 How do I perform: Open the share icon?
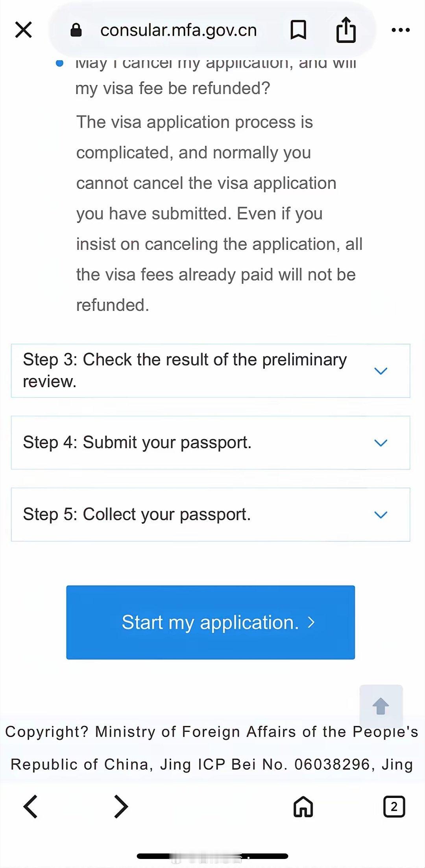346,30
